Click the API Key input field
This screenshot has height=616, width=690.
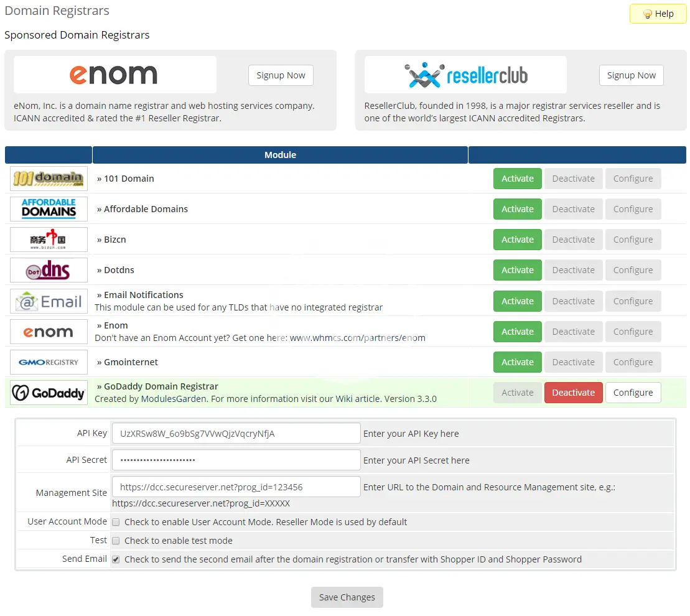236,434
